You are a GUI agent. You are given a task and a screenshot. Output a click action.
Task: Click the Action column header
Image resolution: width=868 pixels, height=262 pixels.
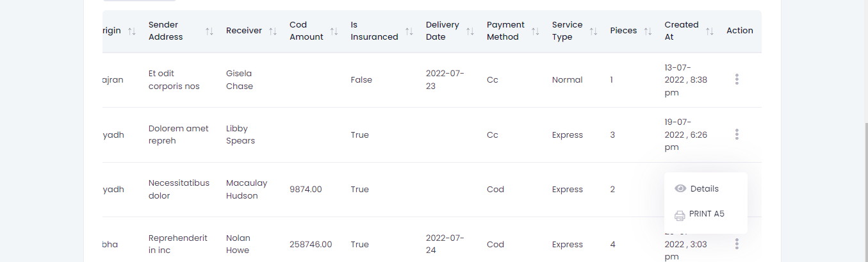pos(739,31)
